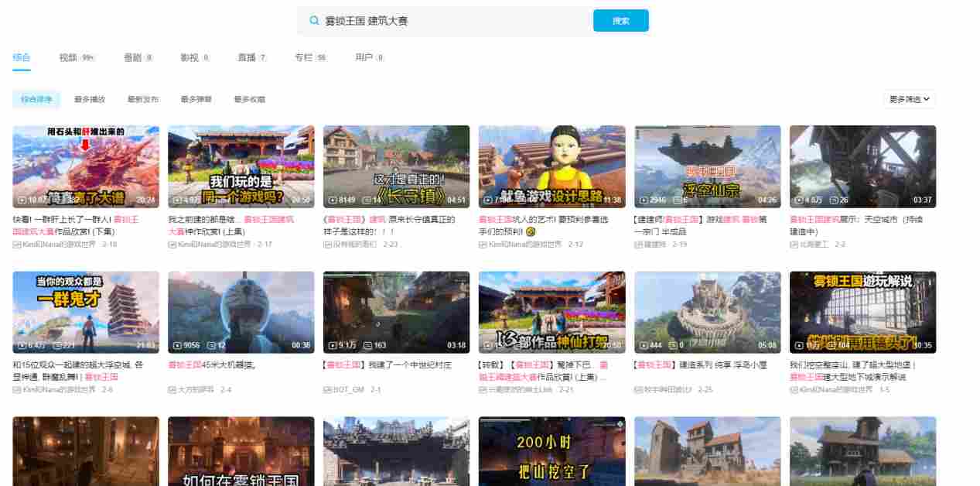Click the blue 搜索 search button

(621, 20)
